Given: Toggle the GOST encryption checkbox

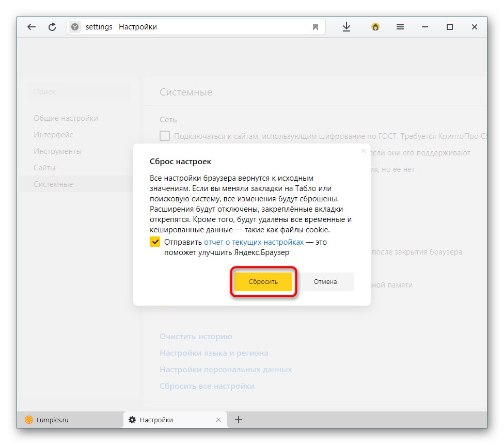Looking at the screenshot, I should click(165, 136).
